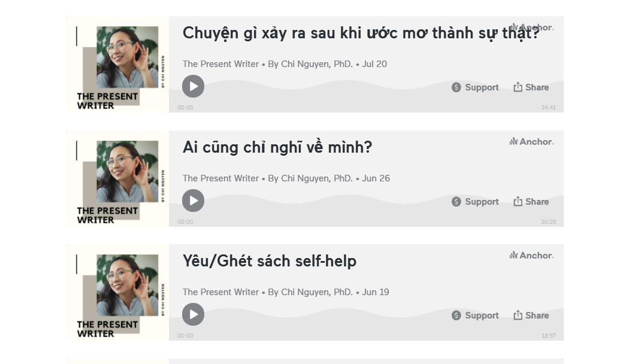
Task: Click the Share icon on the second episode
Action: (x=518, y=201)
